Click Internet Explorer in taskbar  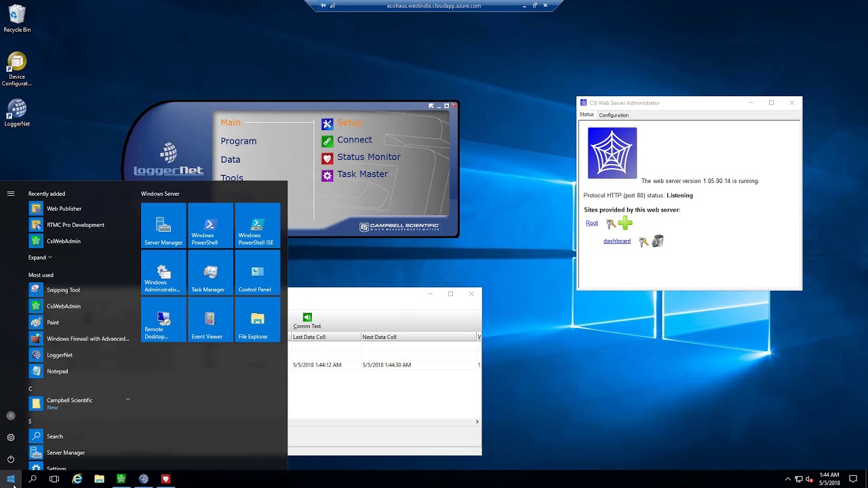click(77, 479)
